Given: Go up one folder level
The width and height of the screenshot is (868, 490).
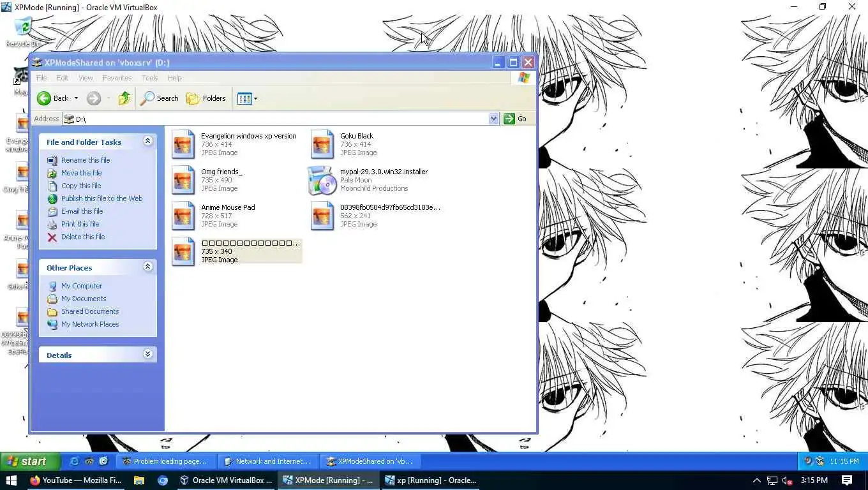Looking at the screenshot, I should [124, 98].
